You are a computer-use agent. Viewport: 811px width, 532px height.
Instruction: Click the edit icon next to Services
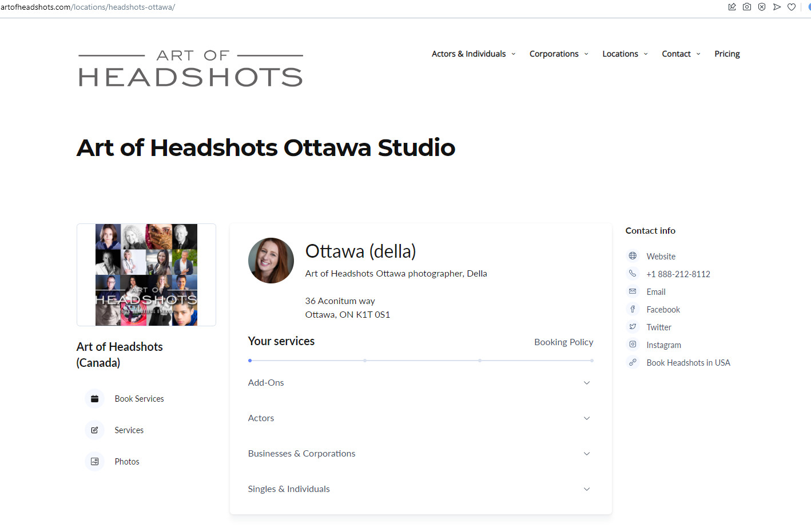click(95, 430)
